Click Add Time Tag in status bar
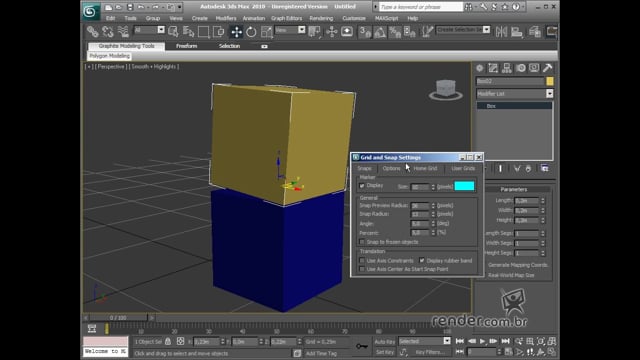The image size is (640, 360). pos(321,353)
